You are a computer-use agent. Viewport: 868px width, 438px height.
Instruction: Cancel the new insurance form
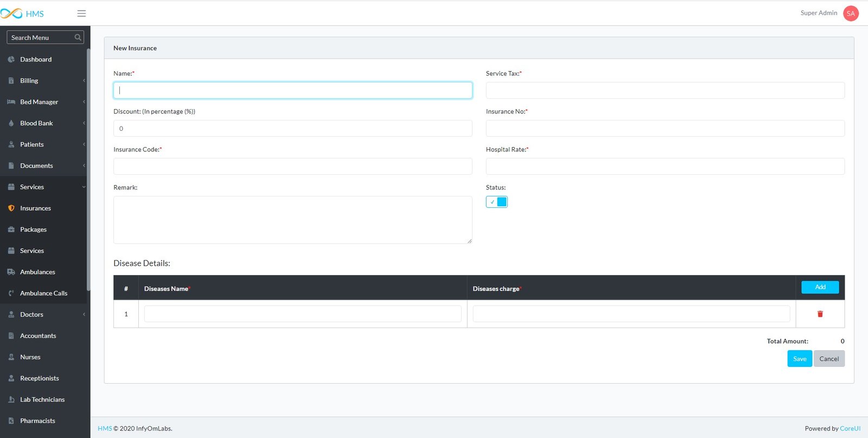[828, 359]
